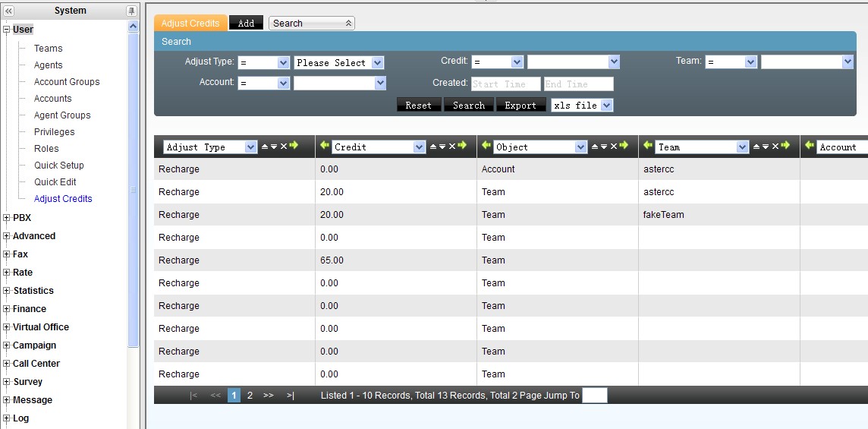Sort Credit column descending
Screen dimensions: 868x429
tap(442, 147)
